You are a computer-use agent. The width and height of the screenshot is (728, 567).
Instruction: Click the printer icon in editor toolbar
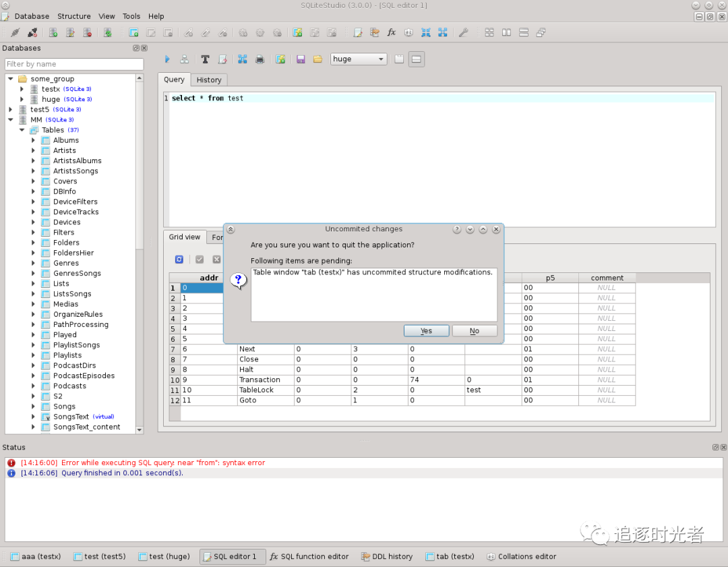tap(260, 59)
